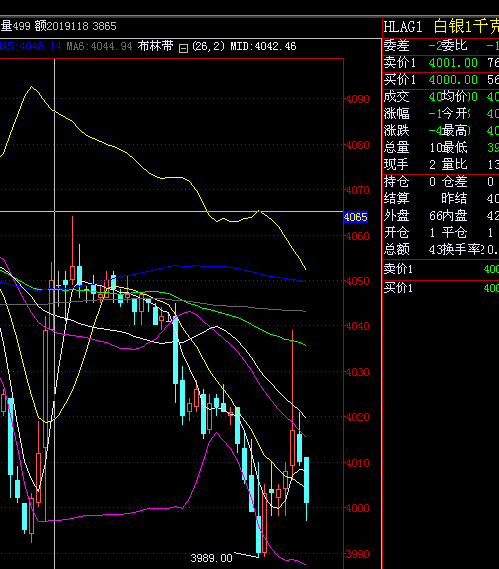499x569 pixels.
Task: Click the 4090 price axis label
Action: click(357, 99)
